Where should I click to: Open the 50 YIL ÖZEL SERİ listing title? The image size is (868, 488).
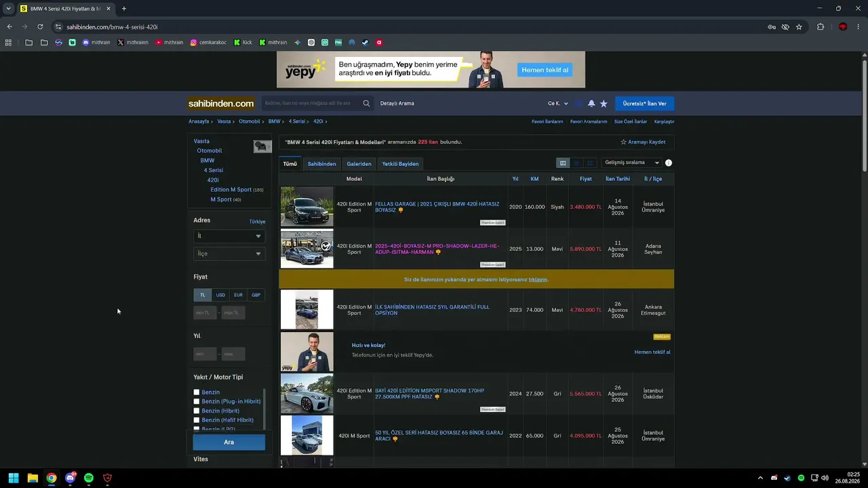click(x=439, y=436)
